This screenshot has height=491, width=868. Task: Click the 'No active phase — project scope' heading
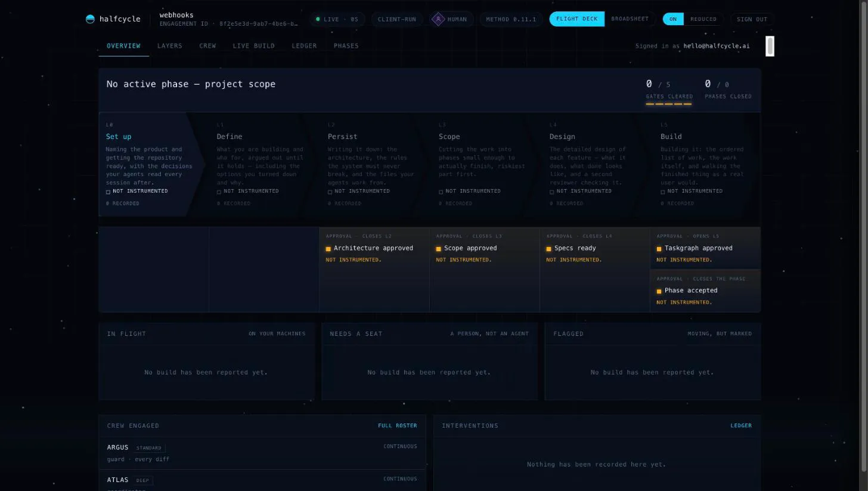[191, 84]
